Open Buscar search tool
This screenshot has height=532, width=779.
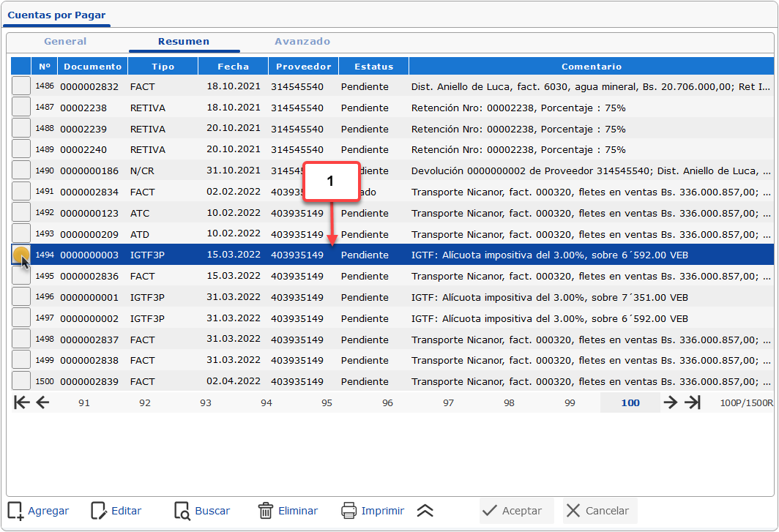tap(182, 511)
